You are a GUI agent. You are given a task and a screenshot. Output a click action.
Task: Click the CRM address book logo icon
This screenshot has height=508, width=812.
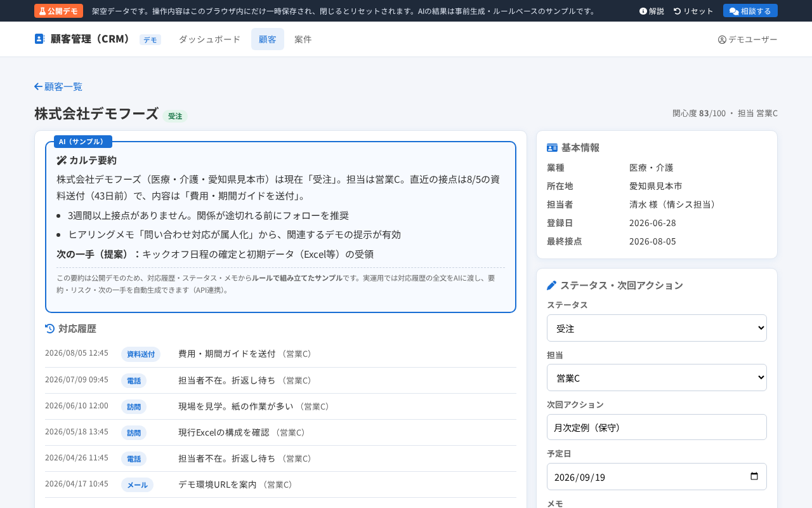pyautogui.click(x=39, y=39)
